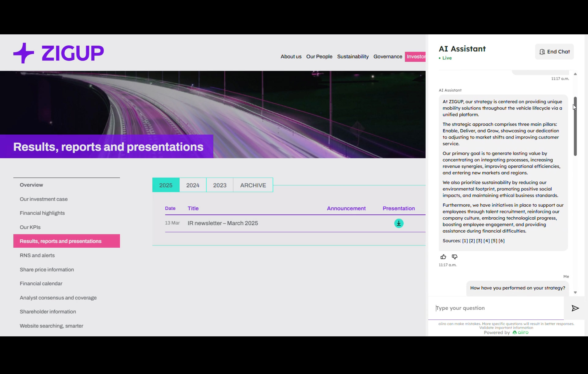Click the chat scroll up arrow
The image size is (588, 374).
click(575, 74)
